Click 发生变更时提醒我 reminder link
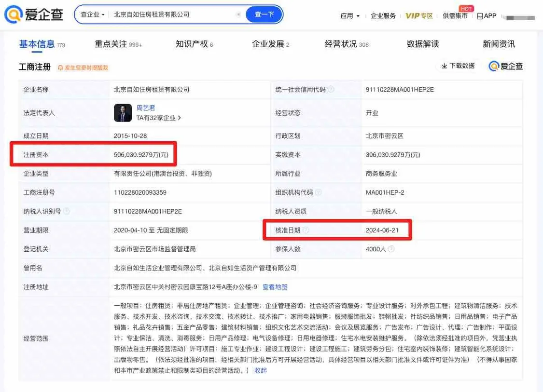The image size is (543, 392). [86, 68]
